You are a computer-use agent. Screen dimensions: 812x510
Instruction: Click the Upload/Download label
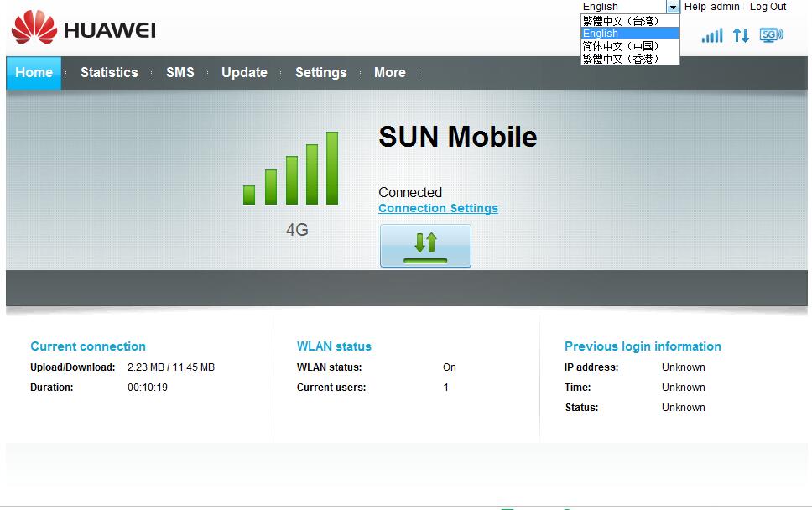[x=72, y=367]
